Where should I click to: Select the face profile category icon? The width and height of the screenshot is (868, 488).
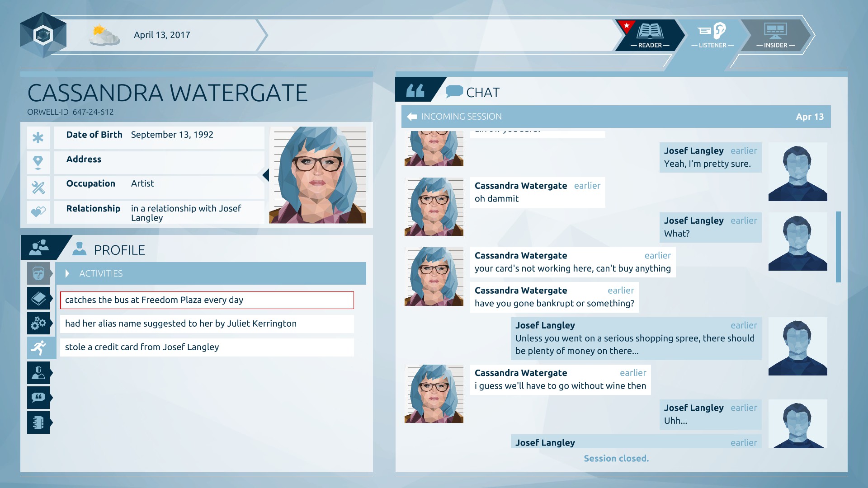(x=38, y=273)
